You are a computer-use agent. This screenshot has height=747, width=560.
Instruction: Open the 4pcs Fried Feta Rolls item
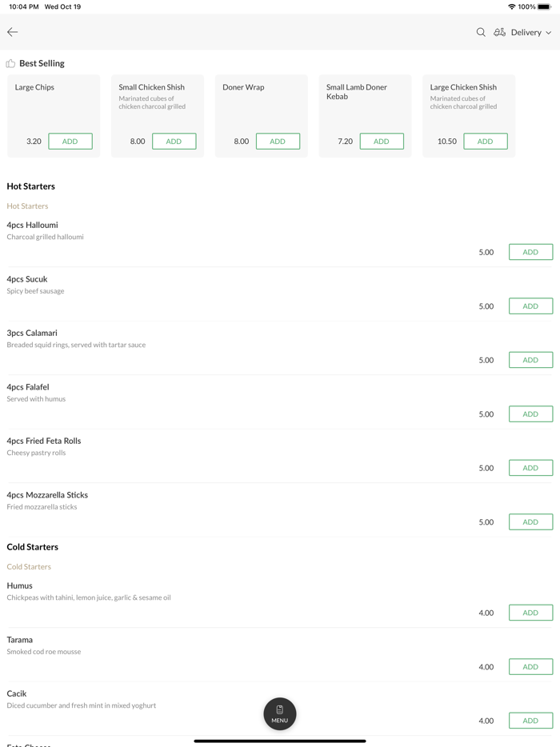[44, 441]
